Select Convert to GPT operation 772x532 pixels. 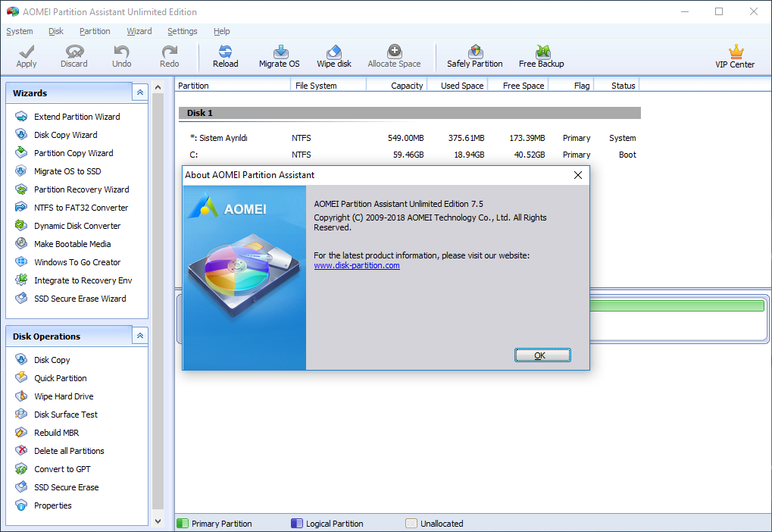pos(62,469)
